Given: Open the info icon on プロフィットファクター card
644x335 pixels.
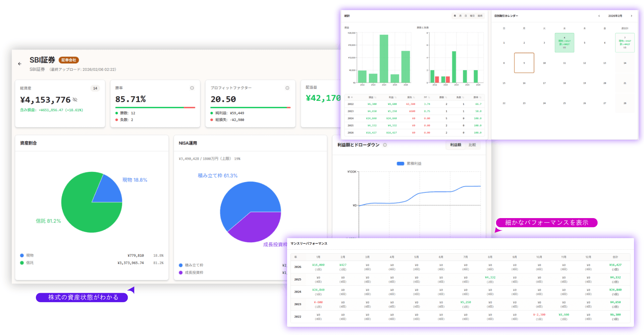Looking at the screenshot, I should tap(287, 88).
